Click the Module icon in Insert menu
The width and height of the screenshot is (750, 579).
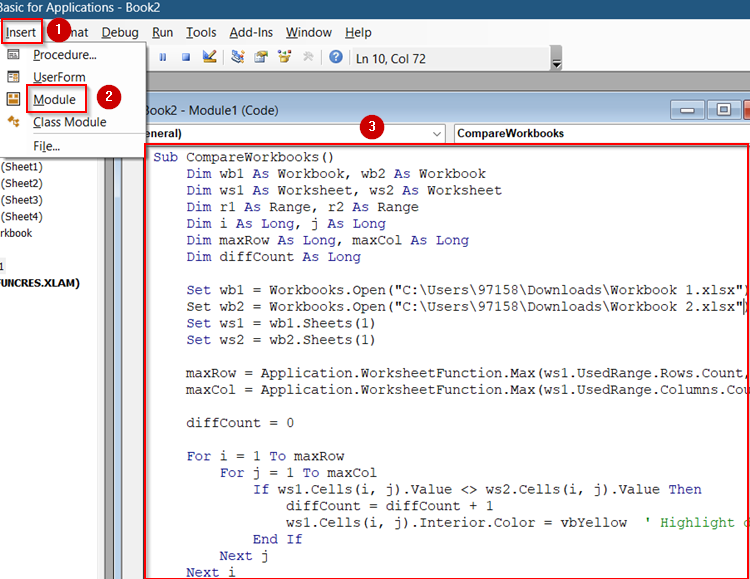point(13,99)
